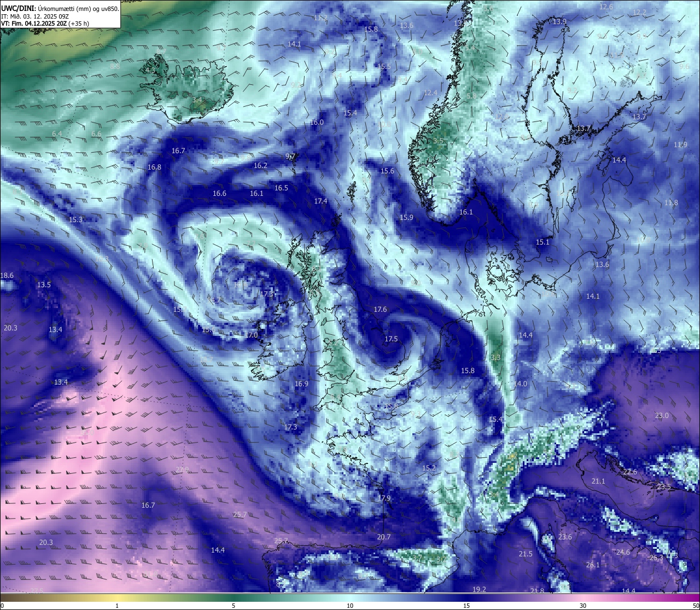
Task: Click the map value label "9.7"
Action: 291,156
